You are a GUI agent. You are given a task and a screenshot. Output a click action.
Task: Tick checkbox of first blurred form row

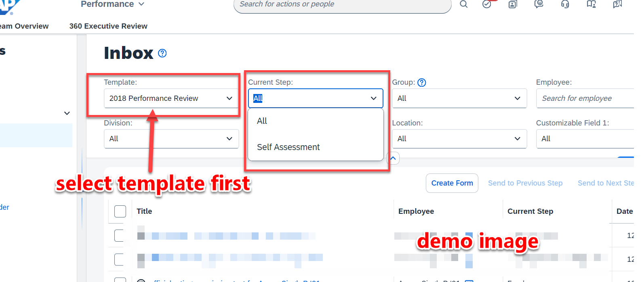tap(119, 236)
